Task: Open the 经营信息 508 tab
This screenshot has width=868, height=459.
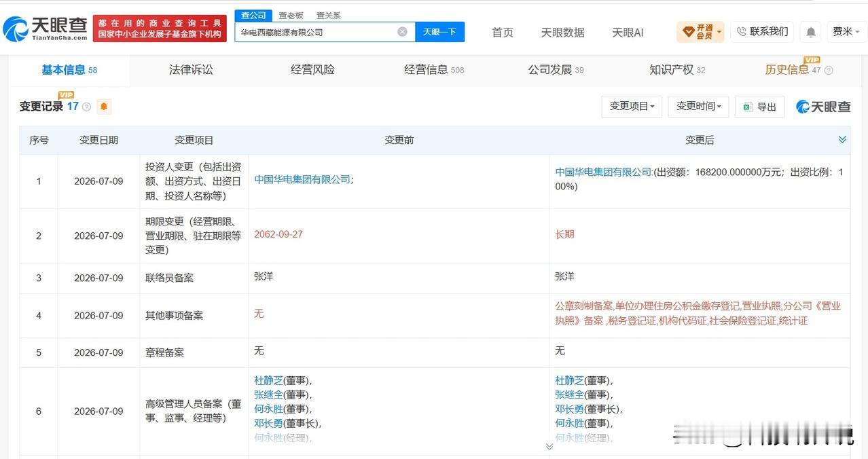Action: (434, 70)
